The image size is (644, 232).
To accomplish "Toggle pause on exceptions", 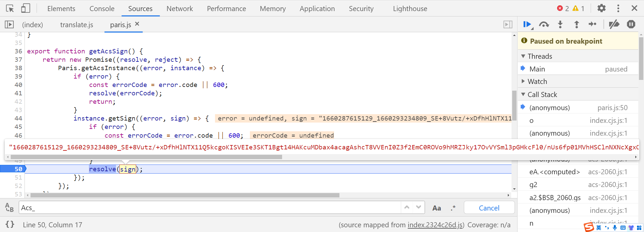I will point(631,24).
